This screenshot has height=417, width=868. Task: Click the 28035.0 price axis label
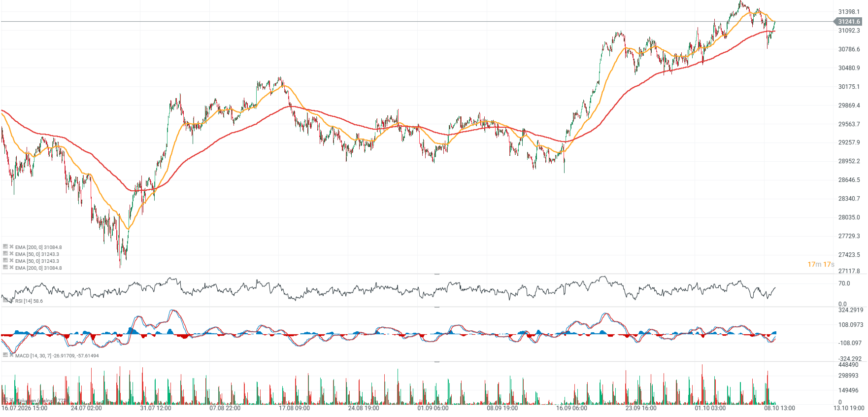[x=849, y=217]
